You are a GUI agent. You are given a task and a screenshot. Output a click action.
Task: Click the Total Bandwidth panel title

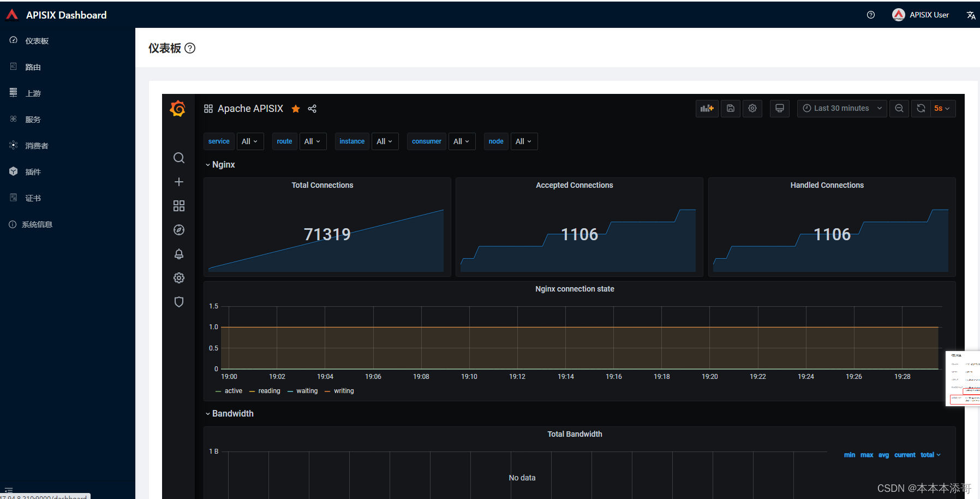pos(575,434)
